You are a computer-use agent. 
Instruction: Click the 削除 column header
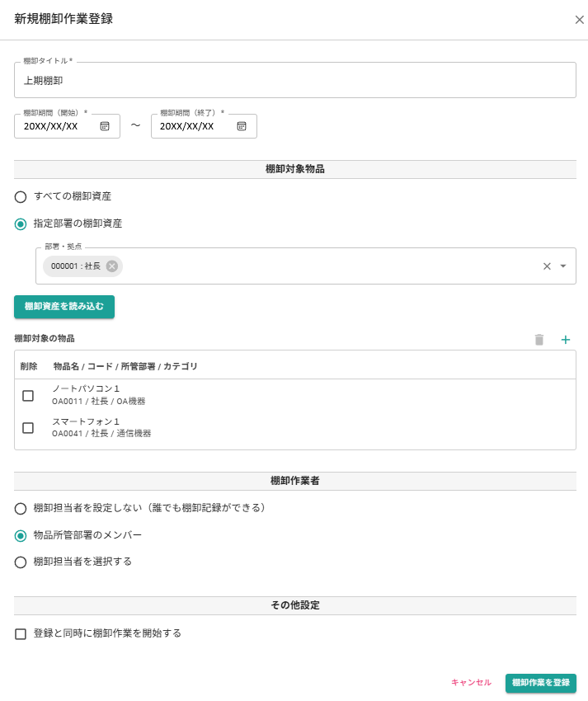pos(29,366)
